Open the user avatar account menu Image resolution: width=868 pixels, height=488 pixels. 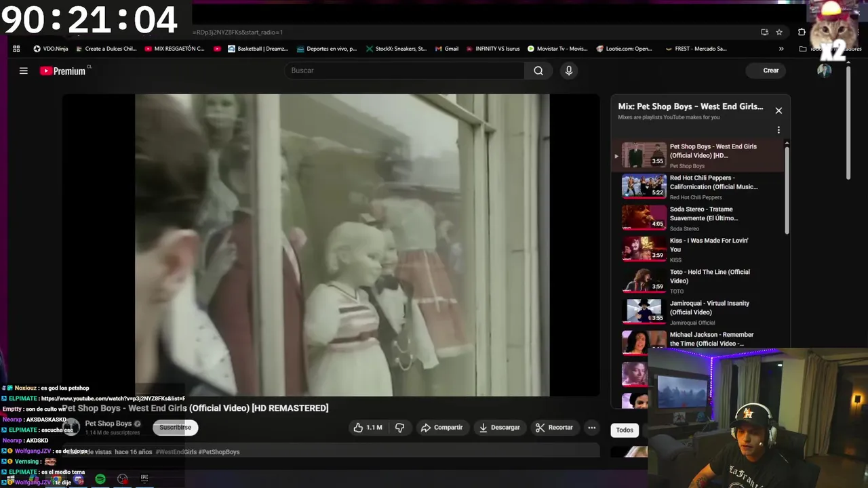[825, 70]
